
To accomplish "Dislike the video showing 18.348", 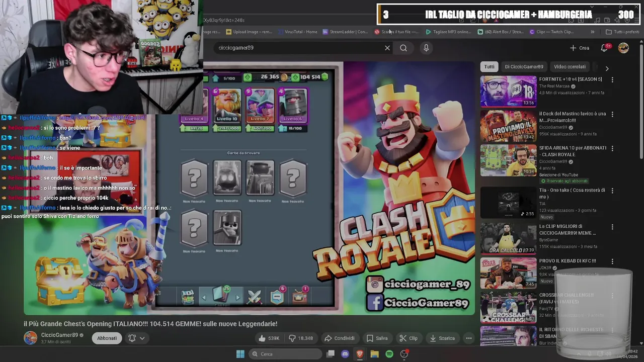I will 300,338.
